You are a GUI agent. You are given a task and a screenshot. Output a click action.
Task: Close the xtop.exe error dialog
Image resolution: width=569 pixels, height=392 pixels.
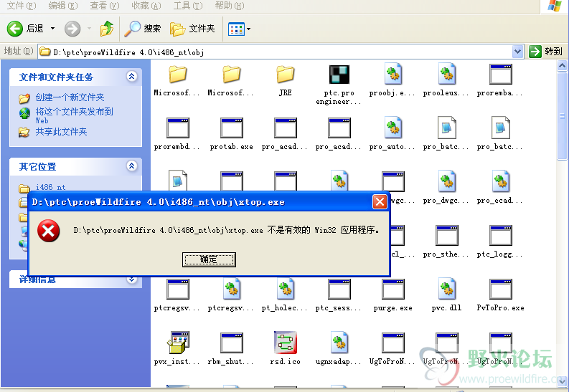tap(380, 202)
